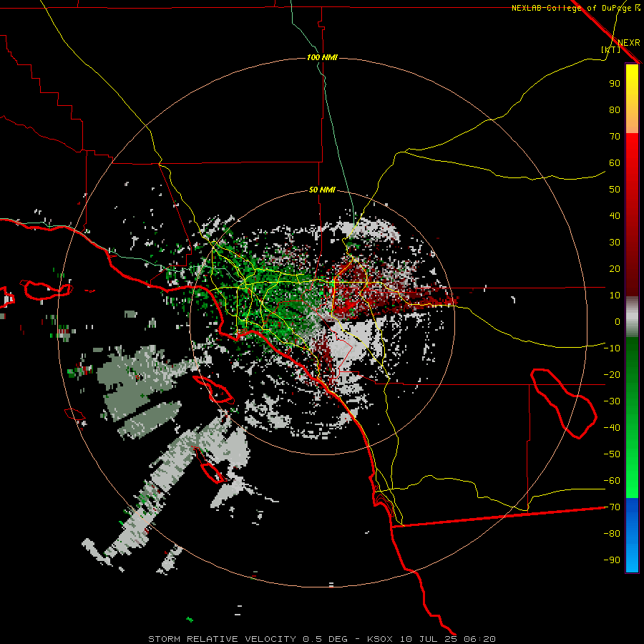Image resolution: width=644 pixels, height=644 pixels.
Task: Click the scale value "-20"
Action: (612, 375)
